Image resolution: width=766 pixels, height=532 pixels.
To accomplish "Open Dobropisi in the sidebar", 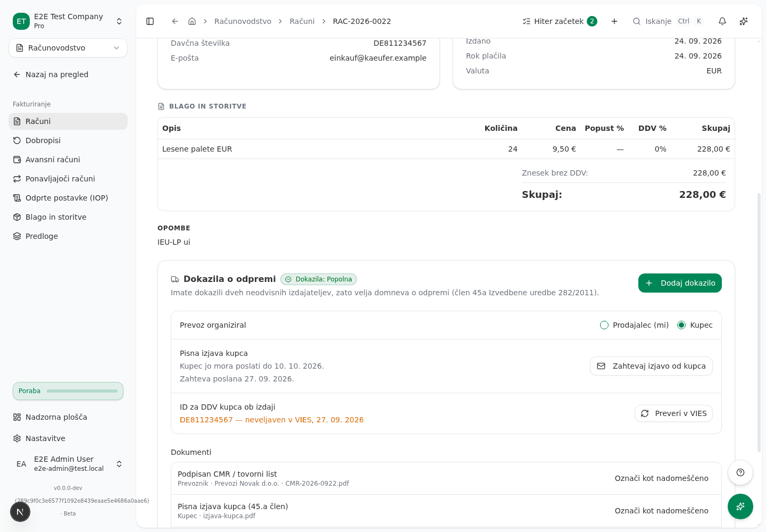I will (68, 140).
